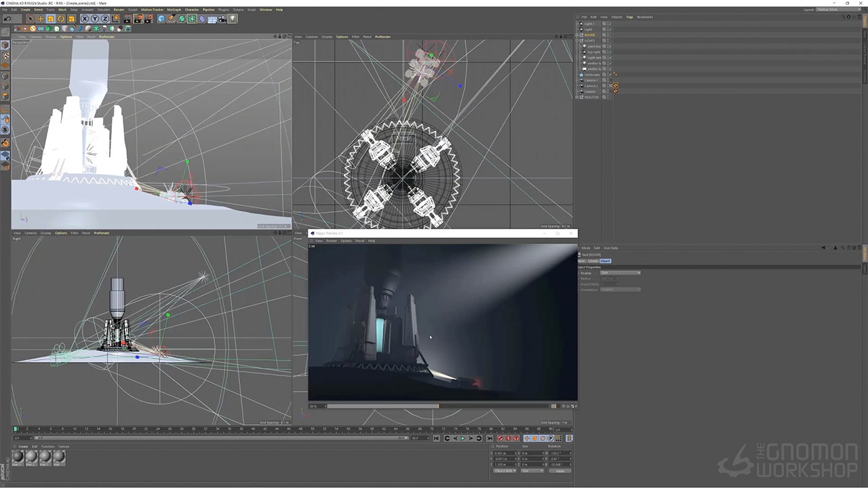Screen dimensions: 868x488
Task: Toggle top light enabled checkmark
Action: (610, 52)
